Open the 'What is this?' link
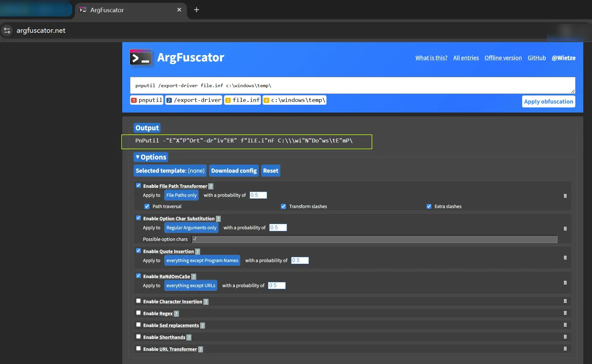Screen dimensions: 592x364 (x=431, y=58)
